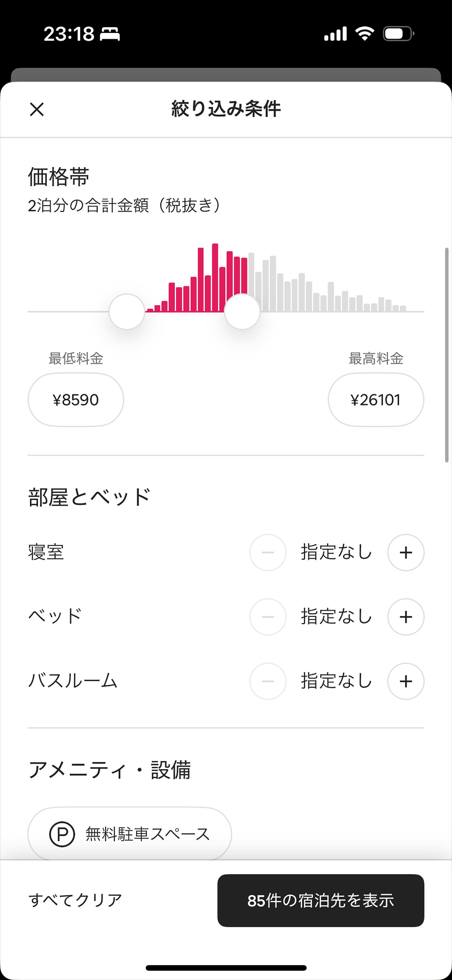Close the 絞り込み条件 filter sheet

[x=37, y=110]
